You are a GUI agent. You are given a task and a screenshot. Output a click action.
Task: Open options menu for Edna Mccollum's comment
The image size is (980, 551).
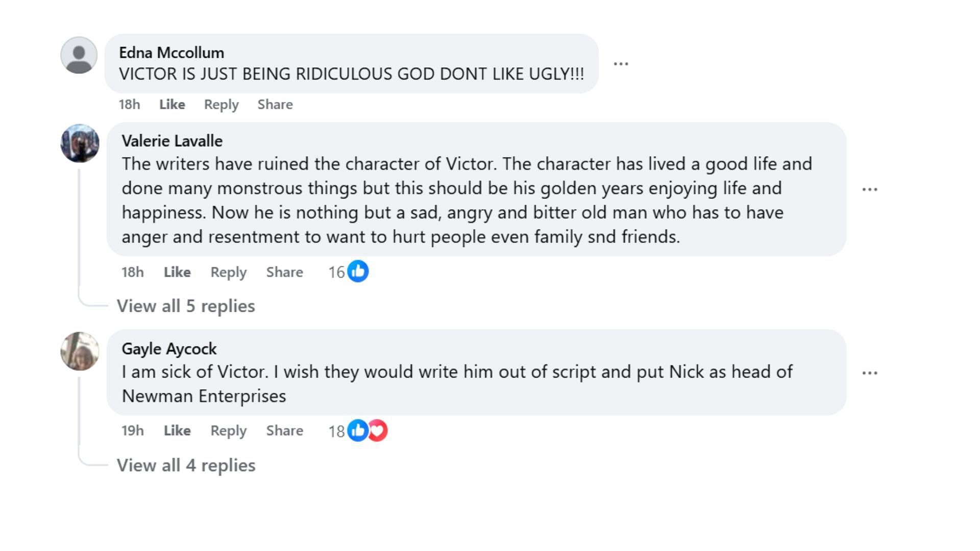click(621, 64)
